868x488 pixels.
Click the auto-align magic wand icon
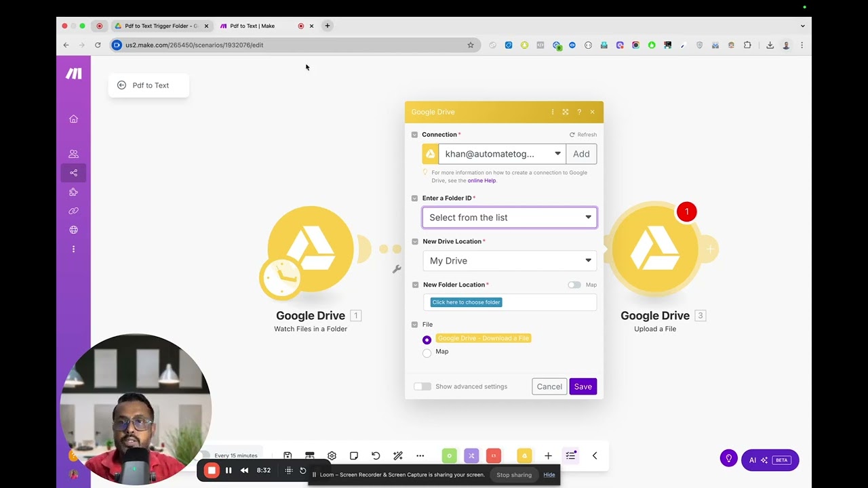[398, 456]
